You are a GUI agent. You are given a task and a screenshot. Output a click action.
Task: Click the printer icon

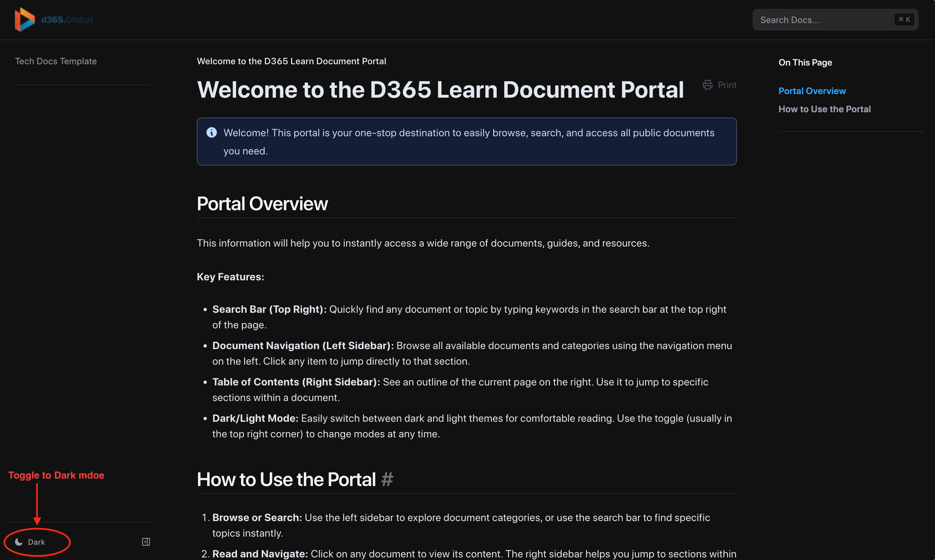pyautogui.click(x=707, y=85)
